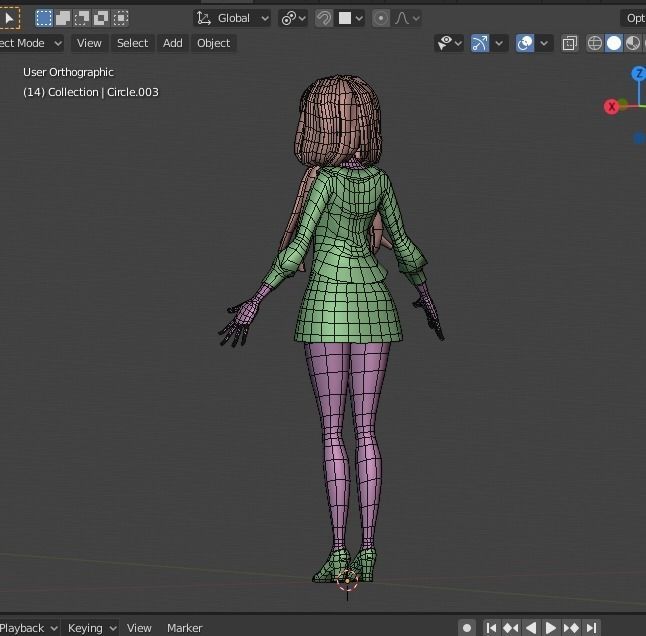Switch to material preview shading
The image size is (646, 636).
point(633,43)
